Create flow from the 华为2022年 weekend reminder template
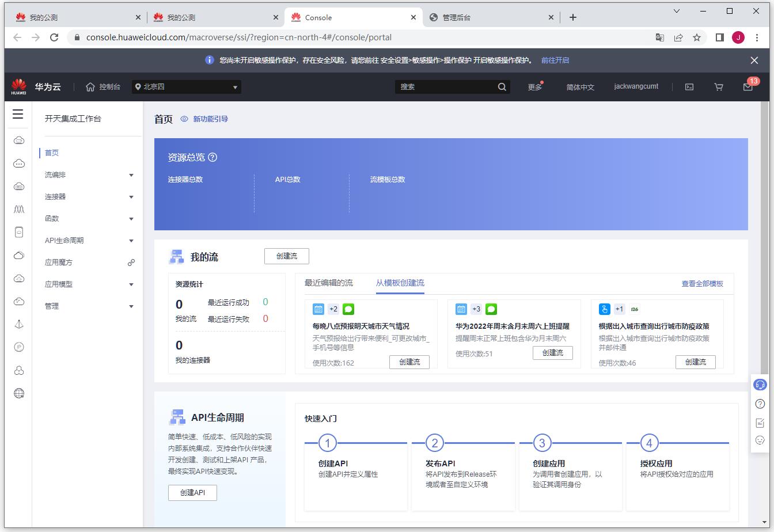This screenshot has width=774, height=532. pos(553,353)
